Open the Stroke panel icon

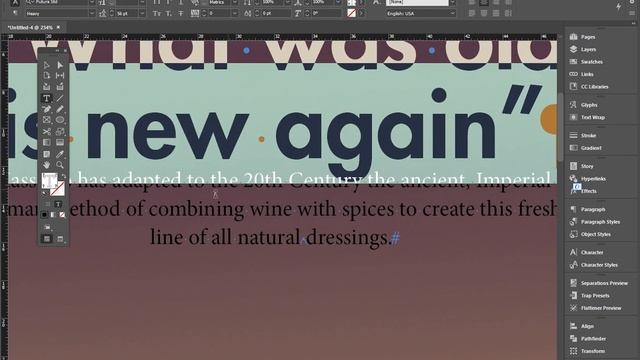tap(573, 135)
